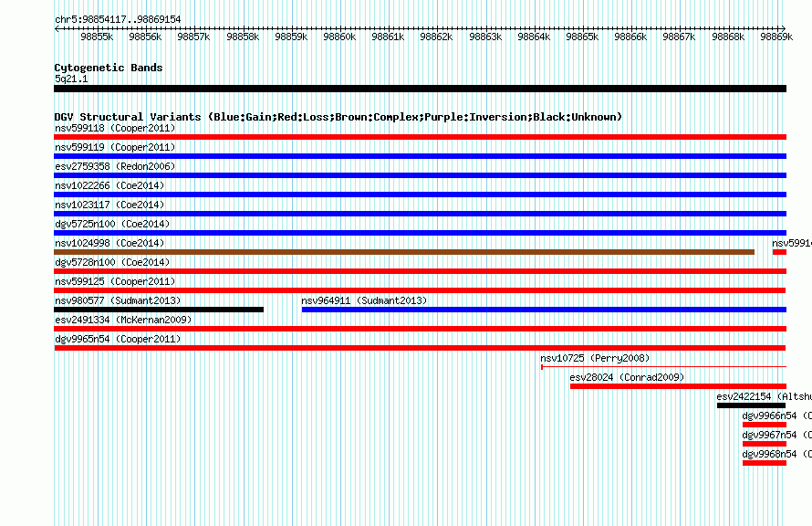
Task: Click the 5q21.1 band label
Action: [71, 79]
